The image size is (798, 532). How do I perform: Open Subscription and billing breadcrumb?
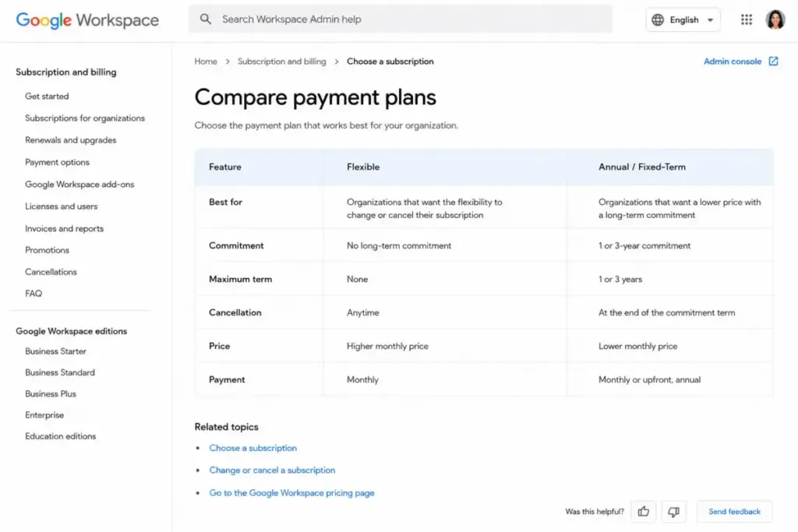click(281, 61)
